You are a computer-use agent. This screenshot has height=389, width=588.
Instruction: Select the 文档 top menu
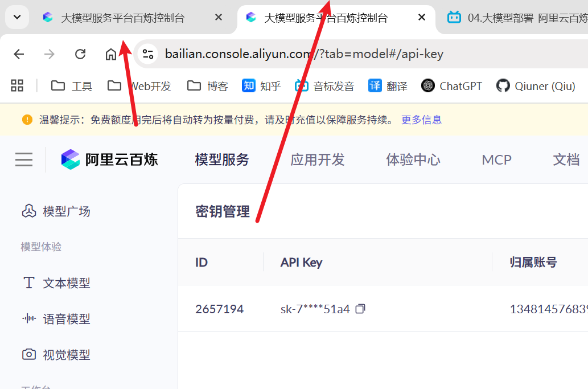pos(566,159)
